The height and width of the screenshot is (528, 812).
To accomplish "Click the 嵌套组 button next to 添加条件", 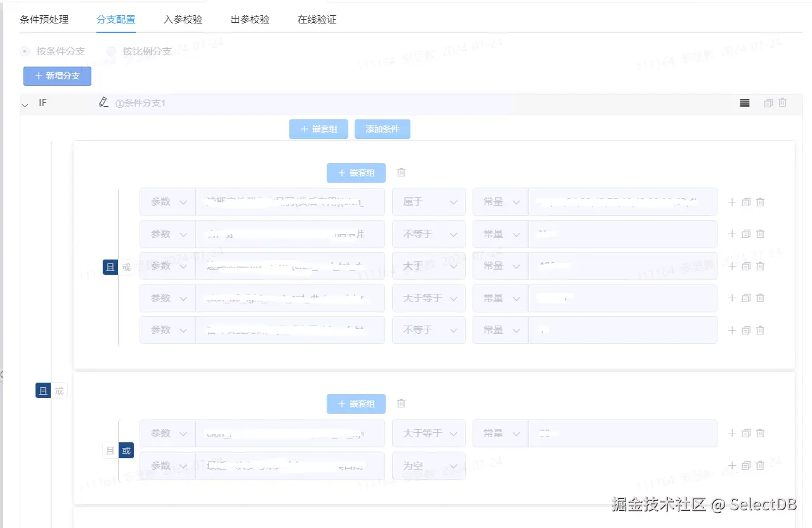I will [318, 129].
